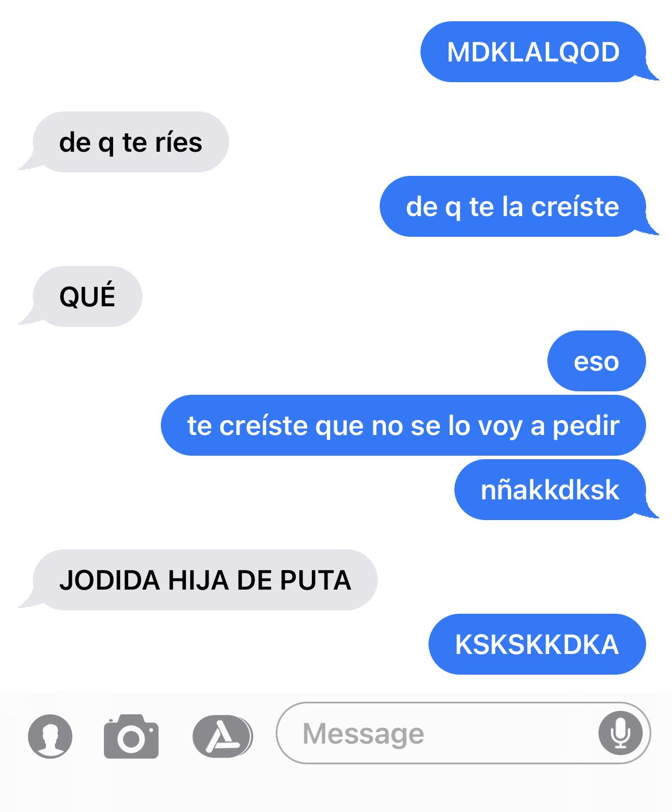
Task: Tap 'te creíste que no se lo voy a pedir'
Action: [403, 425]
